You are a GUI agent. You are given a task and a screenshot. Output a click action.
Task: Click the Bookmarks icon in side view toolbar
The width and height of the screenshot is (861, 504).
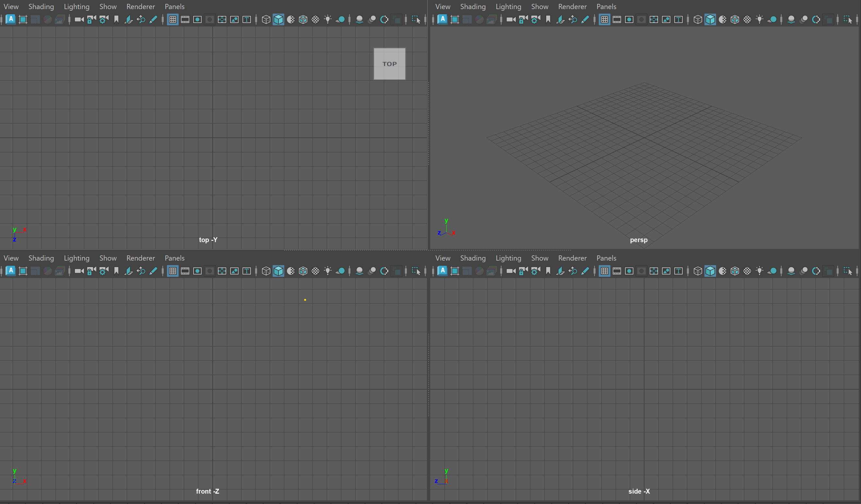click(548, 271)
